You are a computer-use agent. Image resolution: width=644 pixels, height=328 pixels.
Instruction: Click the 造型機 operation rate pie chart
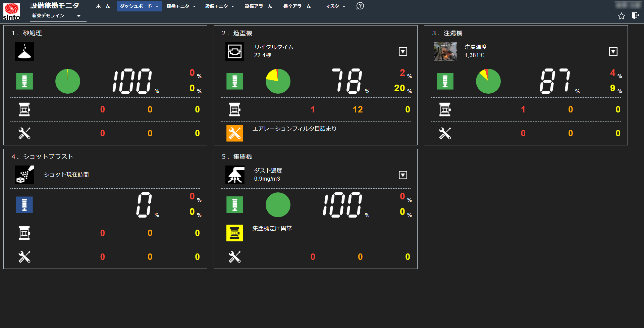[x=278, y=81]
